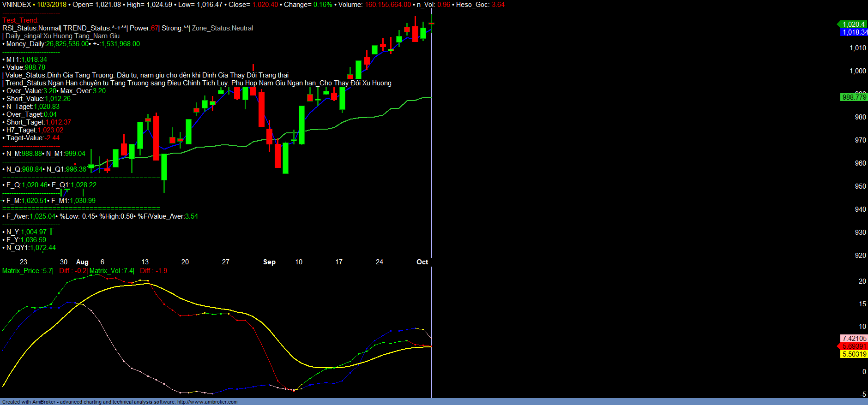The image size is (868, 405).
Task: Click the Matrix_Vol :7.4 indicator label
Action: pos(111,271)
